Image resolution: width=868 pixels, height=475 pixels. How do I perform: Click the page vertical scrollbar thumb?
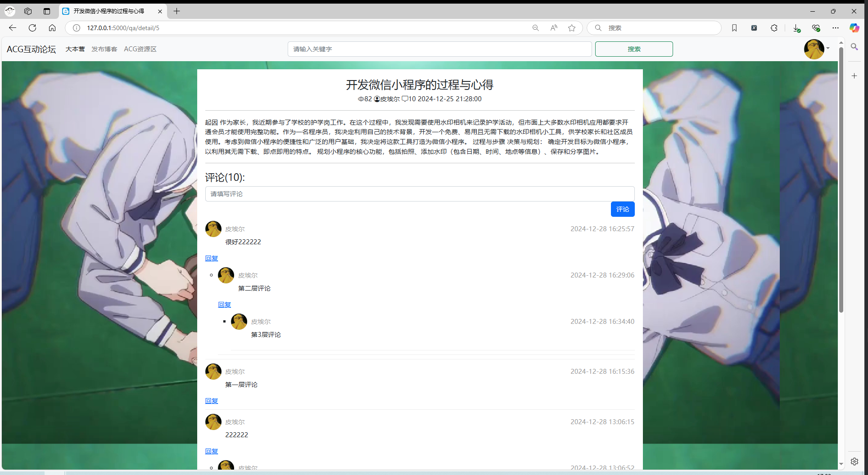coord(841,180)
